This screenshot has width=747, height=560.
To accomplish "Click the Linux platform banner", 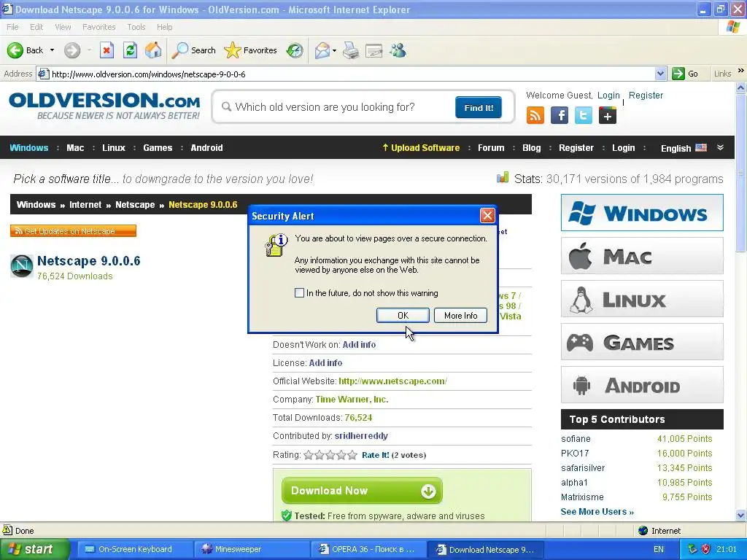I will point(642,298).
